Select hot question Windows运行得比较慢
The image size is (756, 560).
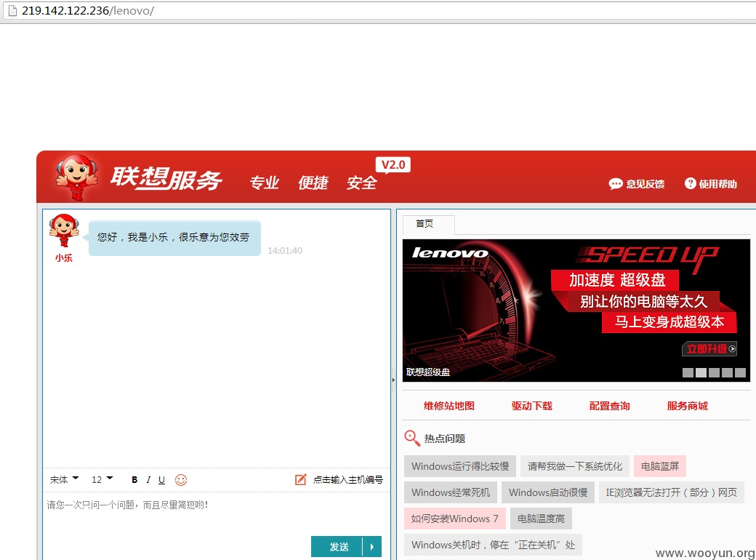click(460, 466)
